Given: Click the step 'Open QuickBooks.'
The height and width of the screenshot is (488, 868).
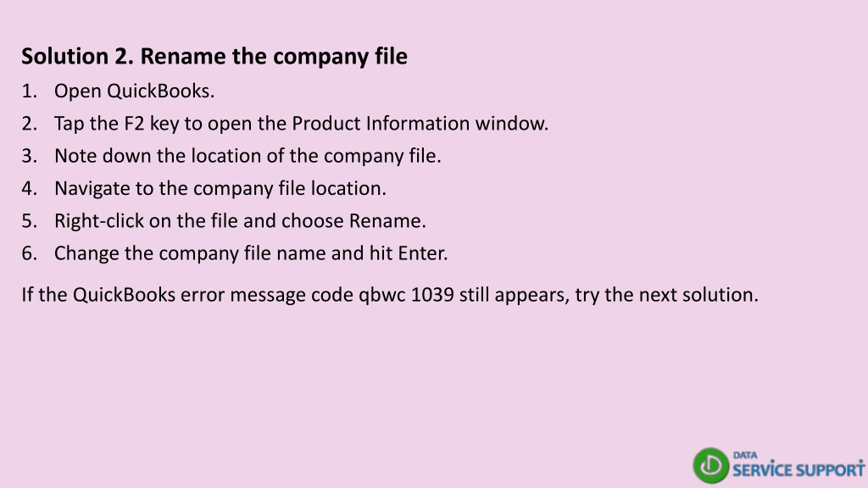Looking at the screenshot, I should (134, 91).
